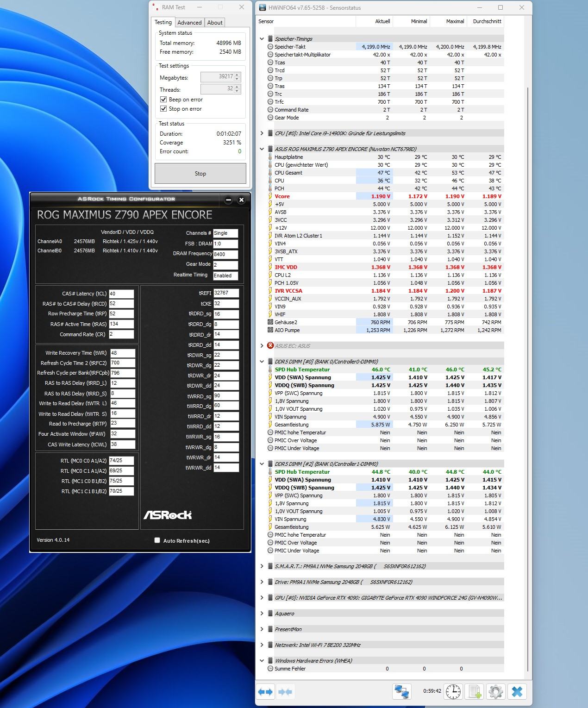
Task: Click the CAS# Latency (tCL) field
Action: [x=121, y=294]
